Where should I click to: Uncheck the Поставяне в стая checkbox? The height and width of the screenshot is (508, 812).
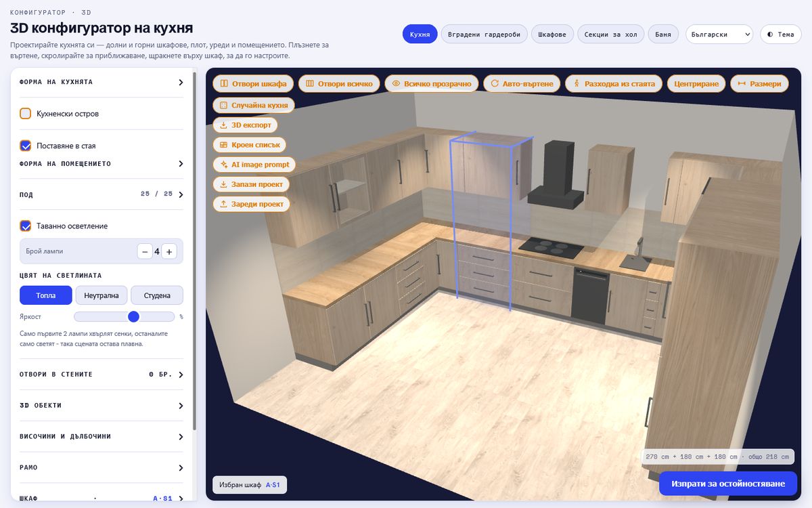pos(26,146)
